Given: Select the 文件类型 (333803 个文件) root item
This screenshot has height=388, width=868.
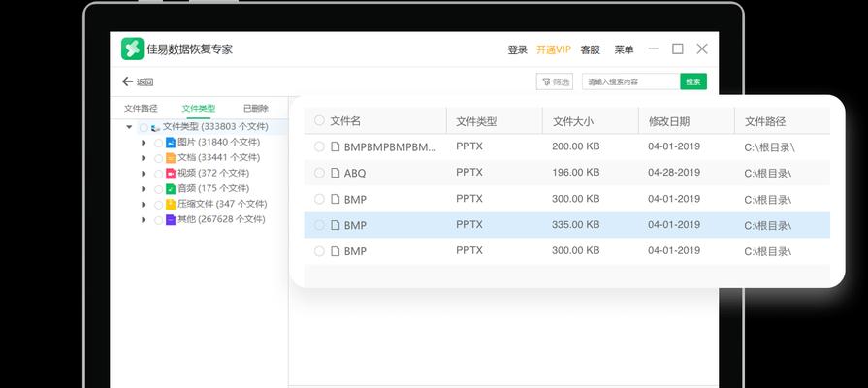Looking at the screenshot, I should point(215,127).
